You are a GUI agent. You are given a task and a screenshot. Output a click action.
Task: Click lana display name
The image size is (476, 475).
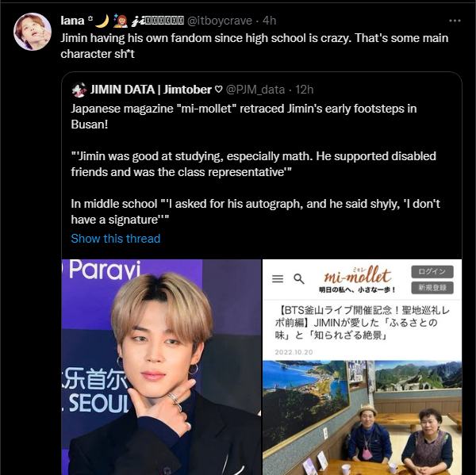72,21
